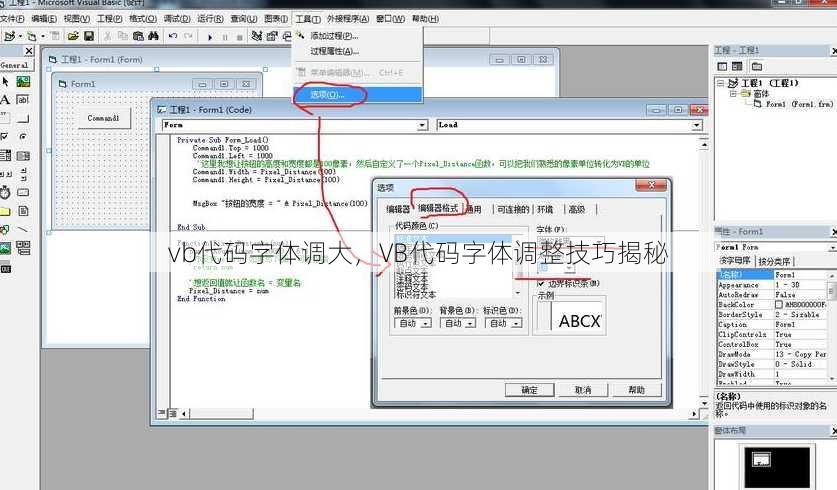
Task: Select the CommandButton control tool
Action: pos(23,118)
